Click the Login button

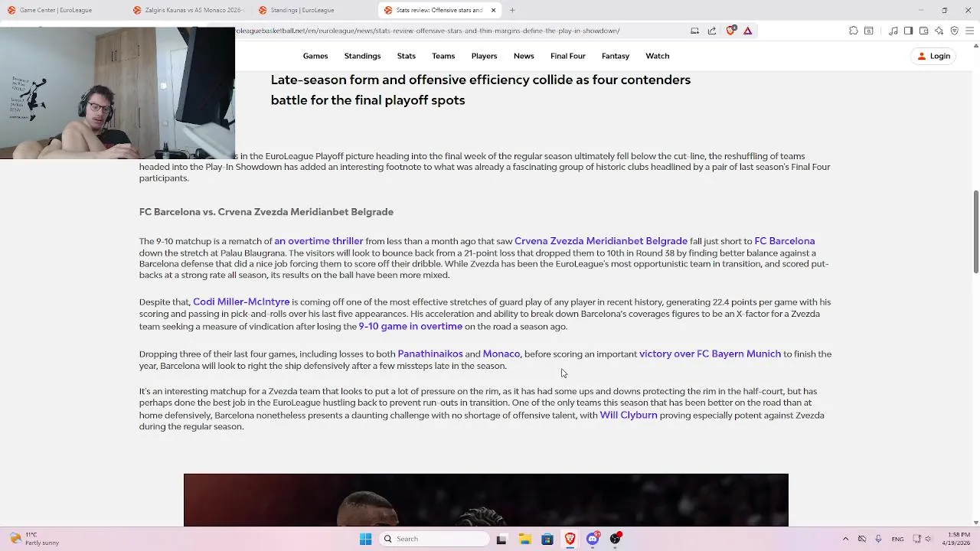(934, 56)
